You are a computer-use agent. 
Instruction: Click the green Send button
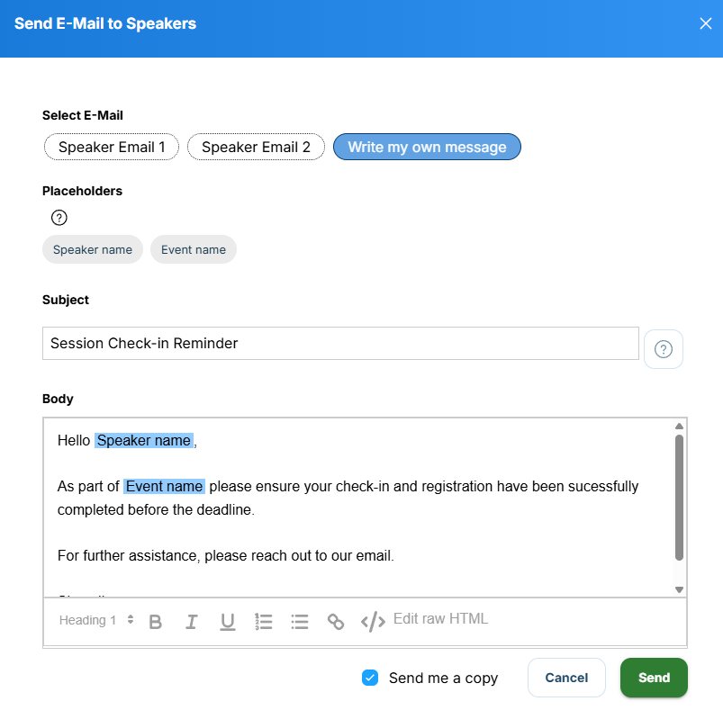pyautogui.click(x=654, y=678)
